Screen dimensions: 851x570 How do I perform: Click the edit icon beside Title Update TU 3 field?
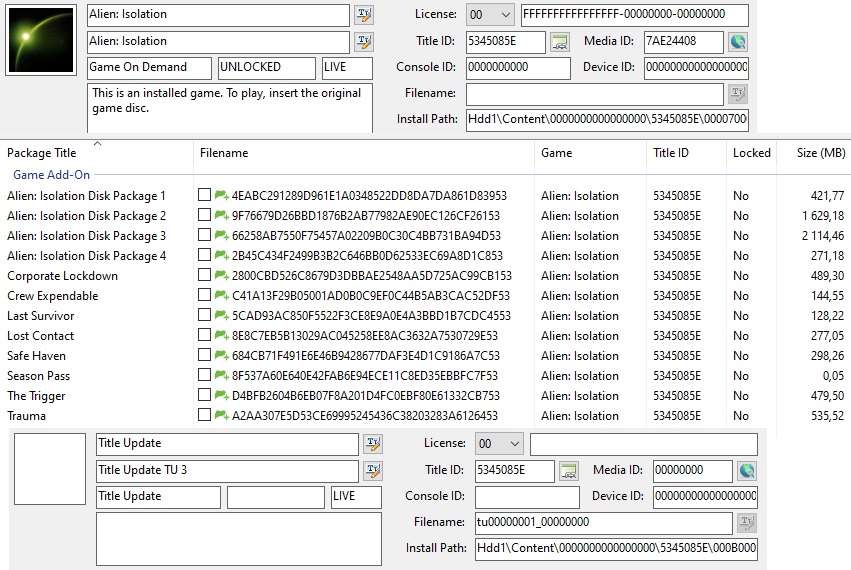click(373, 470)
